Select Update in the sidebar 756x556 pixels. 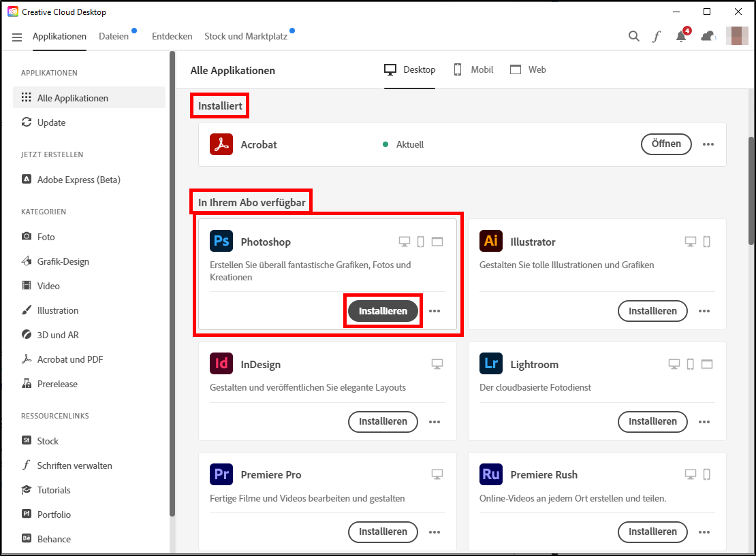click(x=51, y=122)
